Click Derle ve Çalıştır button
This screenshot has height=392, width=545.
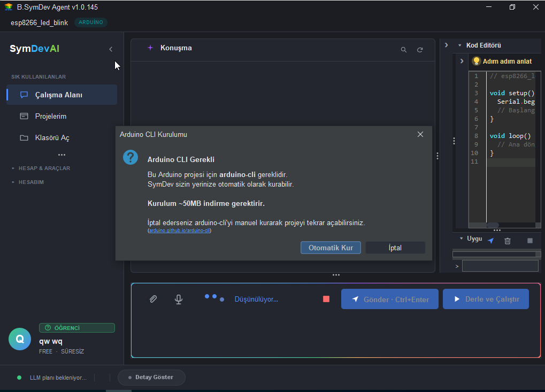tap(486, 299)
